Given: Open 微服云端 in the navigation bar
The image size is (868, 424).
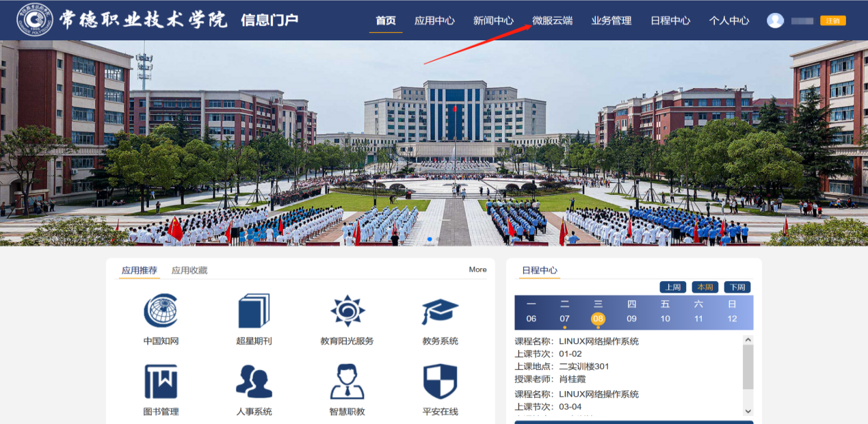Looking at the screenshot, I should pos(553,21).
